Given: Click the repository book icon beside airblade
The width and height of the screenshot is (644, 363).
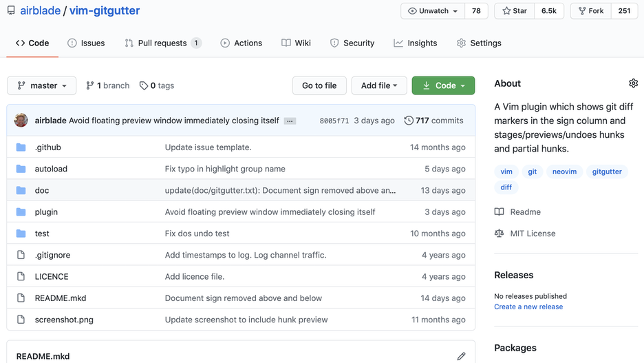Looking at the screenshot, I should tap(11, 10).
